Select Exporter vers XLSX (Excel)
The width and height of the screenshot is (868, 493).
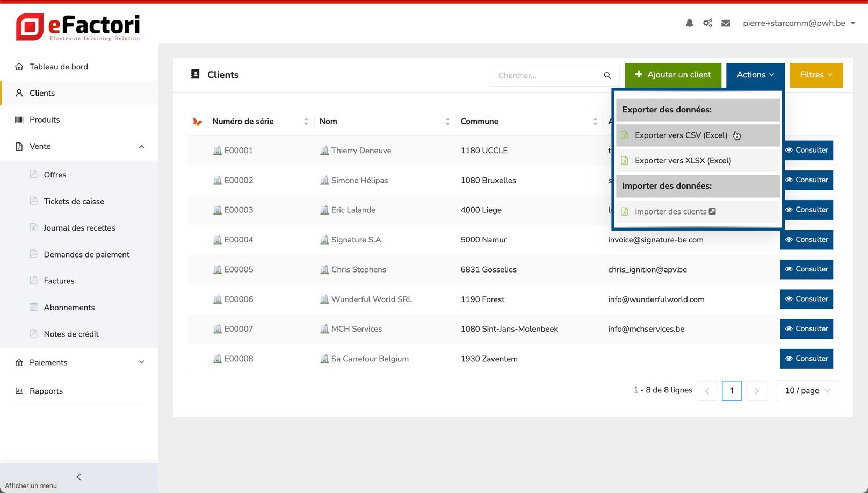(683, 160)
